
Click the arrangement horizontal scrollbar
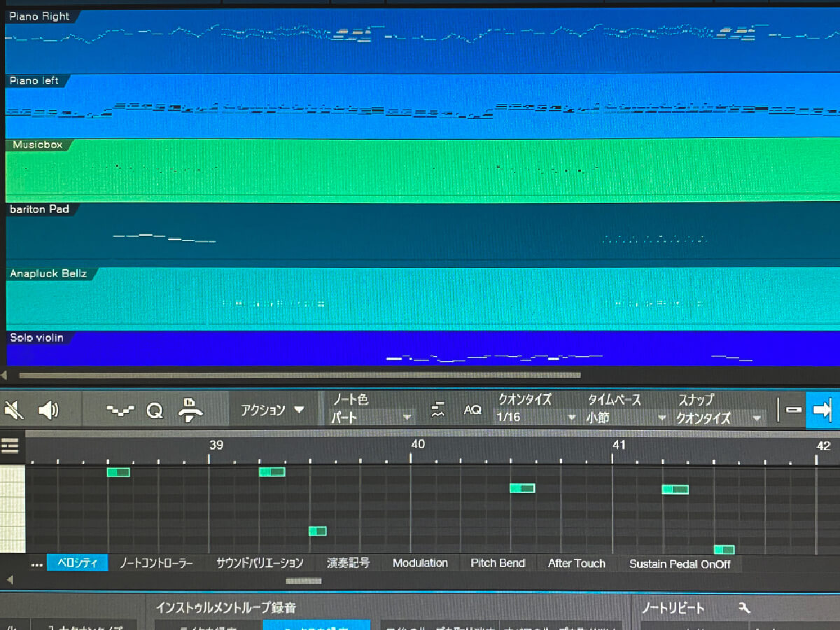pyautogui.click(x=300, y=375)
